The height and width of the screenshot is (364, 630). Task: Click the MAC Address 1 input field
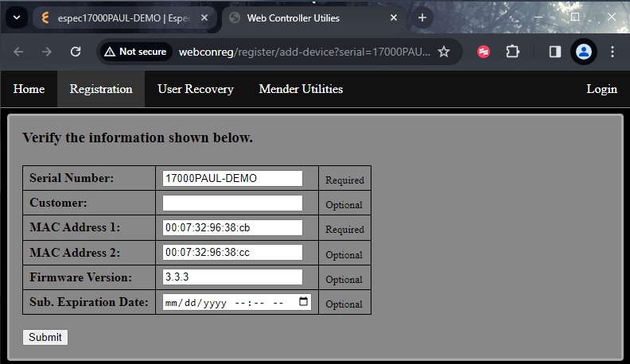pos(232,228)
